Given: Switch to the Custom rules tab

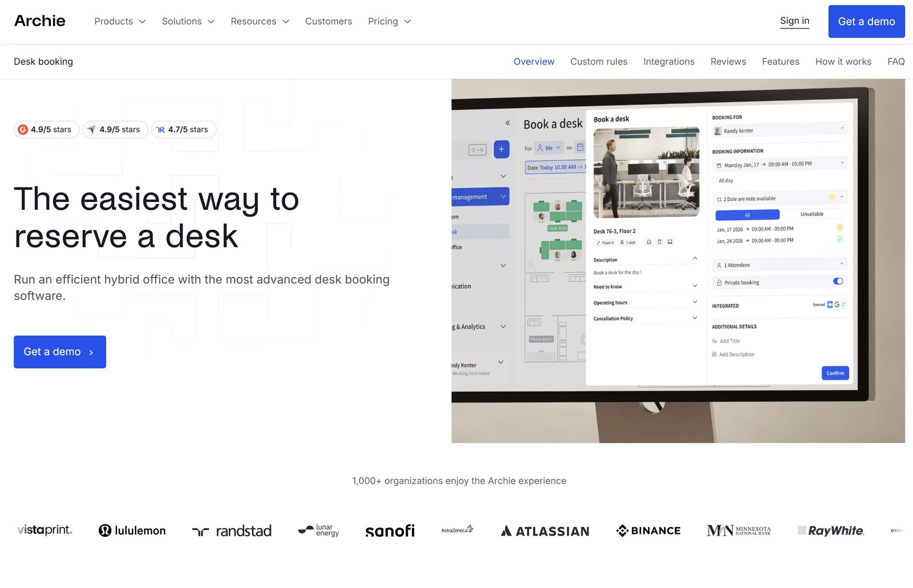Looking at the screenshot, I should 599,62.
